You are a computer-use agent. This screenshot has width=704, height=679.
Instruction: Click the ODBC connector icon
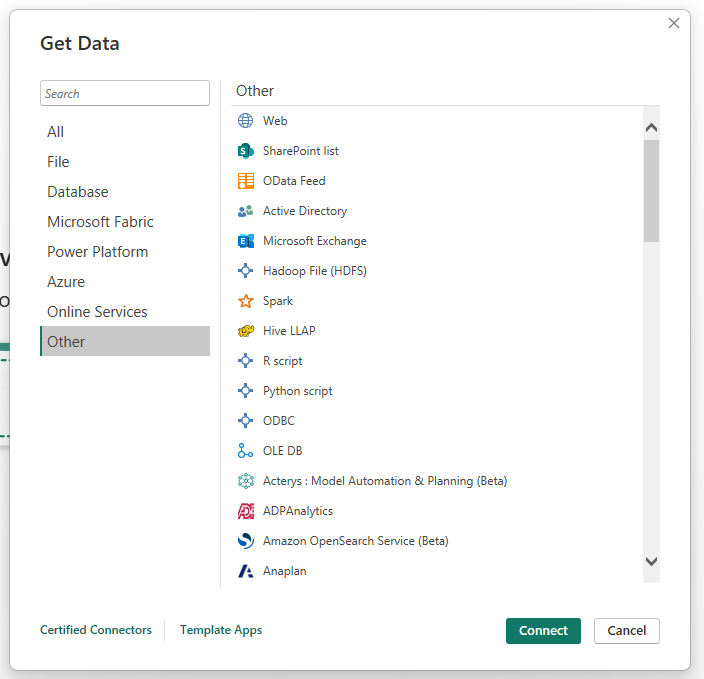point(246,421)
